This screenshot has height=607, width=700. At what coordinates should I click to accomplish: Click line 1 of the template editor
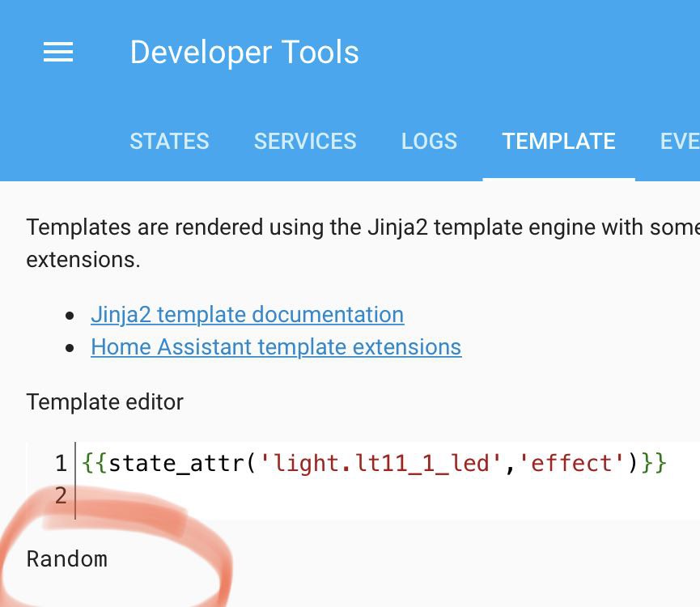click(x=374, y=463)
